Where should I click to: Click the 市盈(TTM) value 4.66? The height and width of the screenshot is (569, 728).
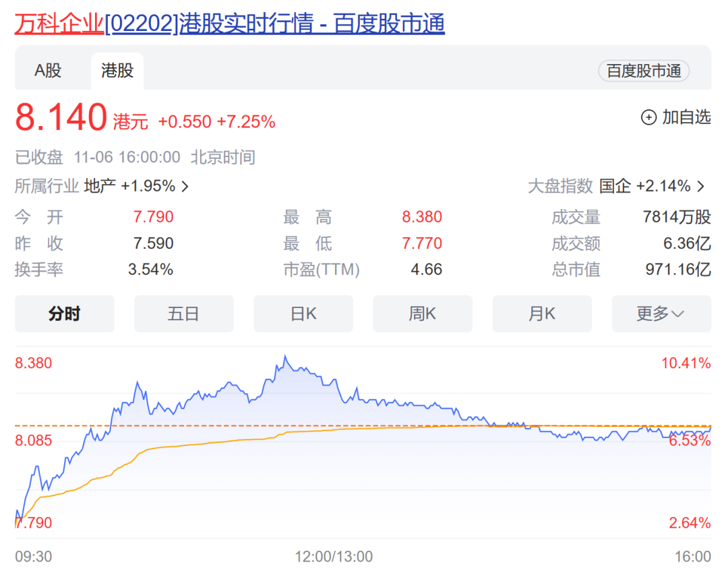426,270
